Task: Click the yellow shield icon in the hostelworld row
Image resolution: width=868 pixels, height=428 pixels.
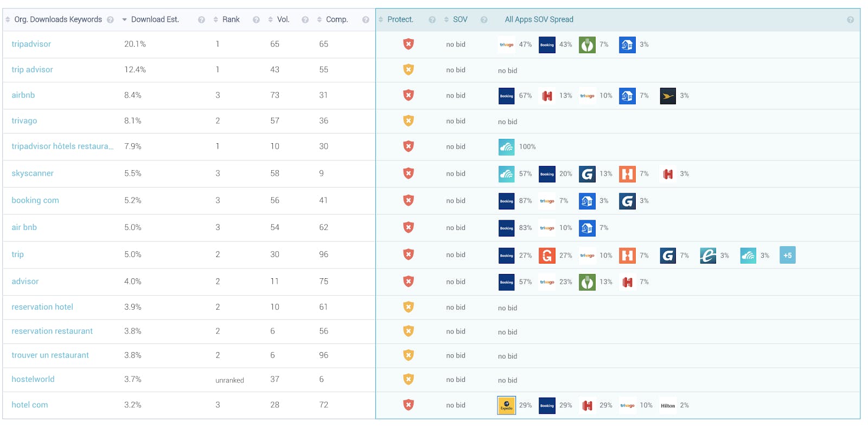Action: click(x=409, y=379)
